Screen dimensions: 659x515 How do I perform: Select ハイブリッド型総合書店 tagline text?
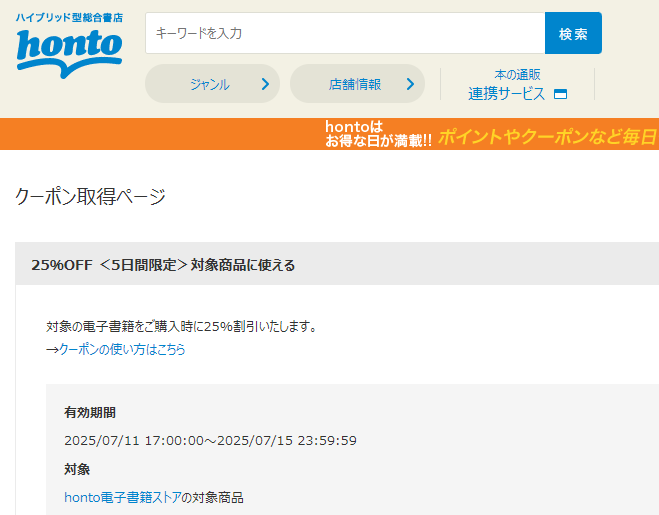click(x=69, y=18)
